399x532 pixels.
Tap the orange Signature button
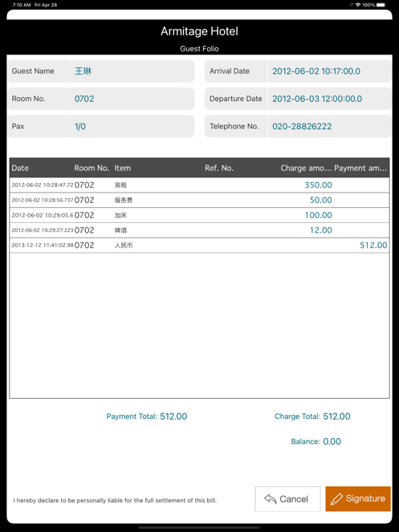tap(358, 498)
